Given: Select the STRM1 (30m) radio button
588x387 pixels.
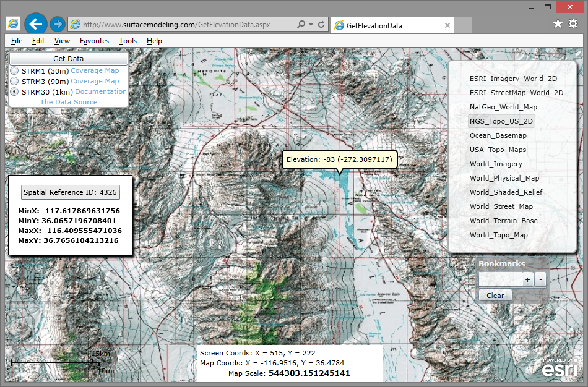Looking at the screenshot, I should click(15, 70).
